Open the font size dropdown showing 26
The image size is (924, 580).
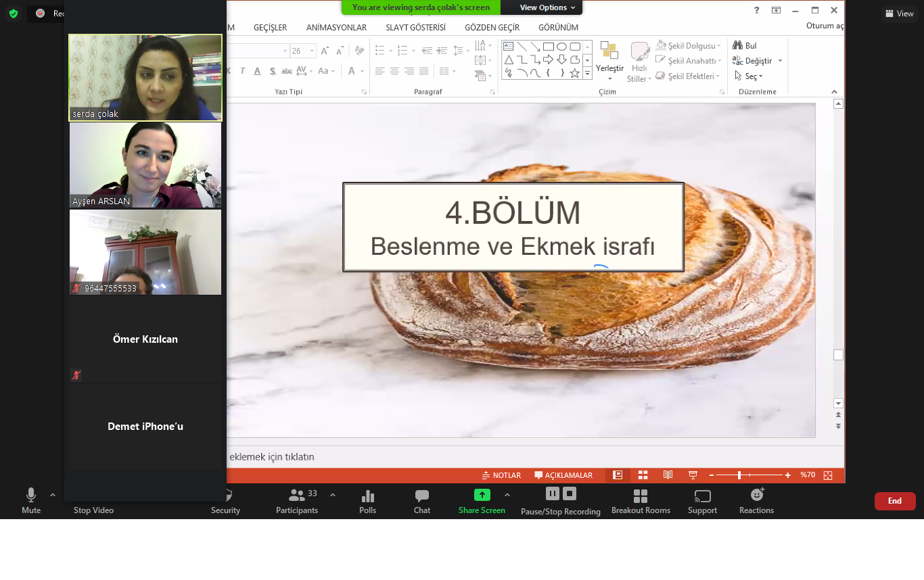[x=313, y=51]
